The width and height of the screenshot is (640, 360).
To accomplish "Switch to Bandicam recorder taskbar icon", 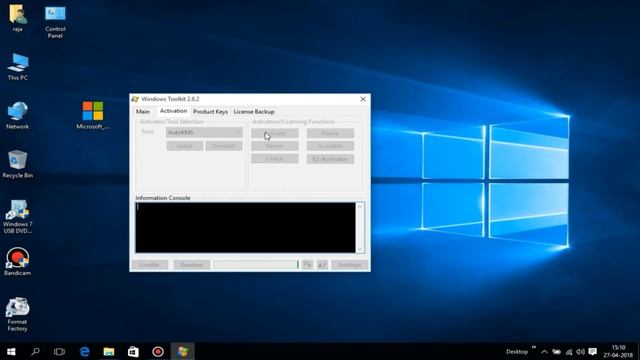I will tap(158, 351).
